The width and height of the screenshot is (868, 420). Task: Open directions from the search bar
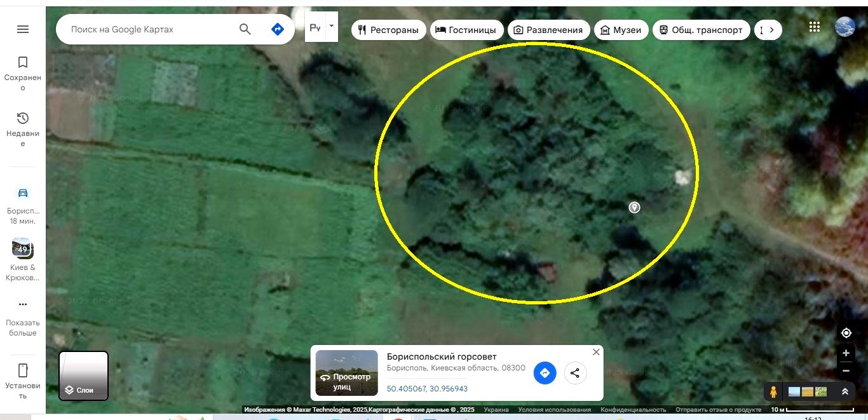coord(278,29)
